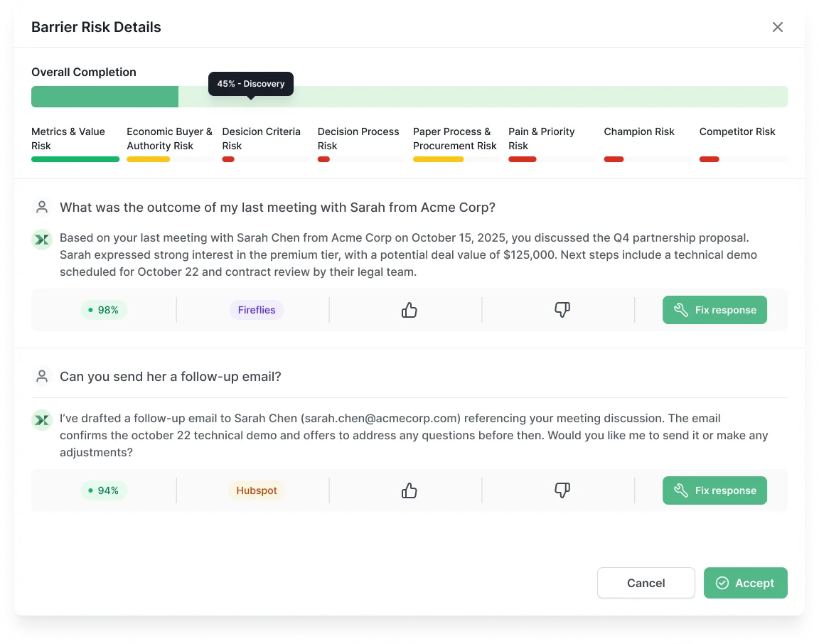Thumbs up the drafted follow-up email response
Viewport: 819px width, 644px height.
point(408,490)
